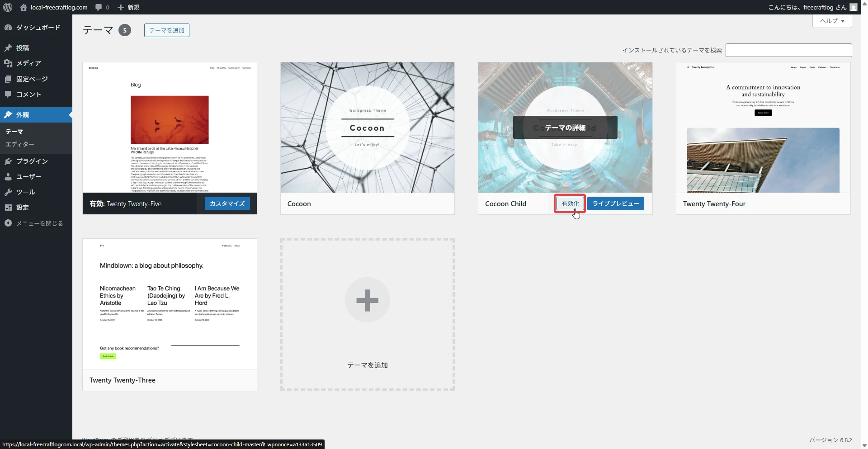Click the Posts (投稿) pin icon
Image resolution: width=868 pixels, height=449 pixels.
[8, 48]
